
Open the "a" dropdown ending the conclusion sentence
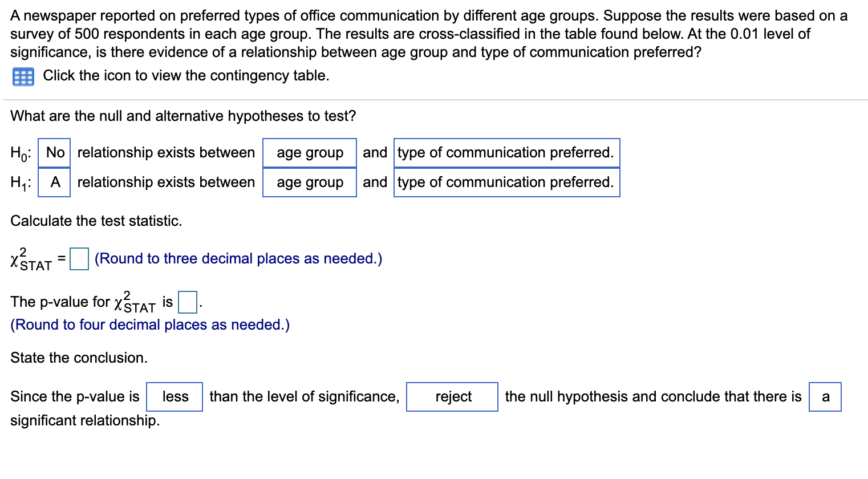pyautogui.click(x=825, y=396)
